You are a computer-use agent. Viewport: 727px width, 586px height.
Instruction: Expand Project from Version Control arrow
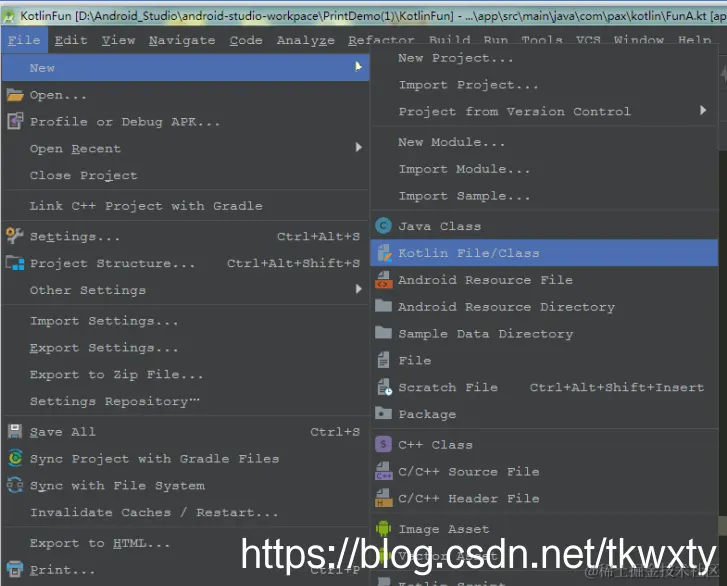click(x=703, y=110)
